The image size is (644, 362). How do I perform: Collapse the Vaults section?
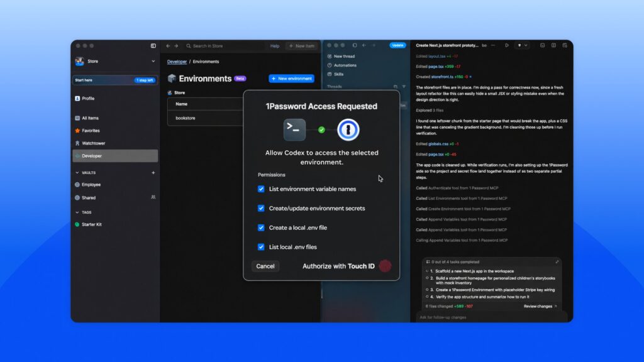pos(77,173)
